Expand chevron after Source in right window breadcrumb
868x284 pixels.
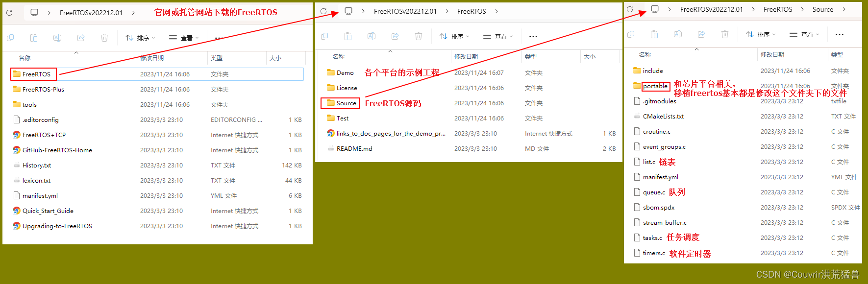(x=844, y=9)
